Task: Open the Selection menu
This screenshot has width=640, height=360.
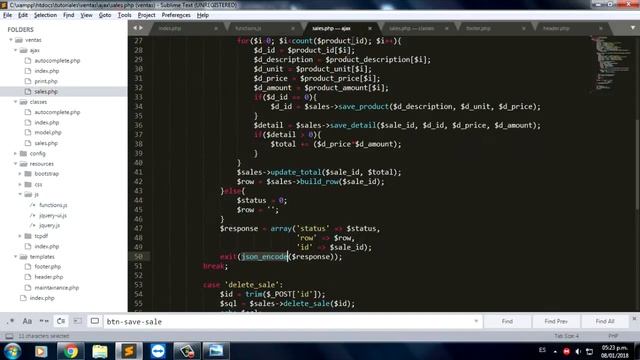Action: [x=45, y=15]
